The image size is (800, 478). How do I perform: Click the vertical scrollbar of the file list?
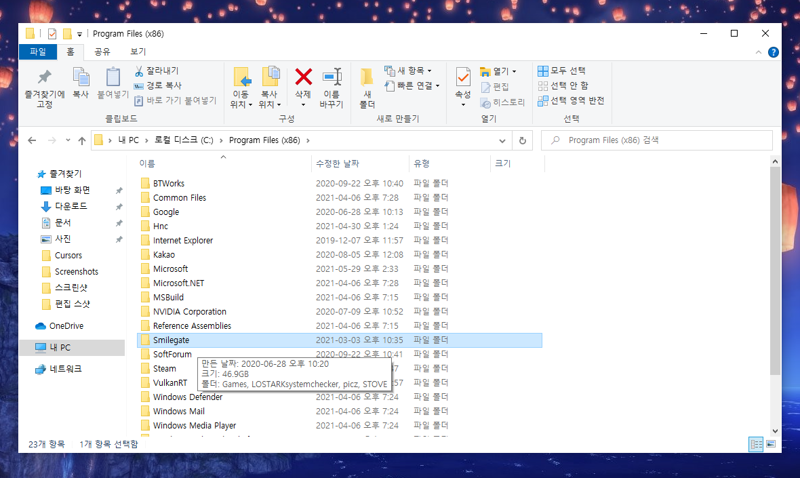coord(775,270)
